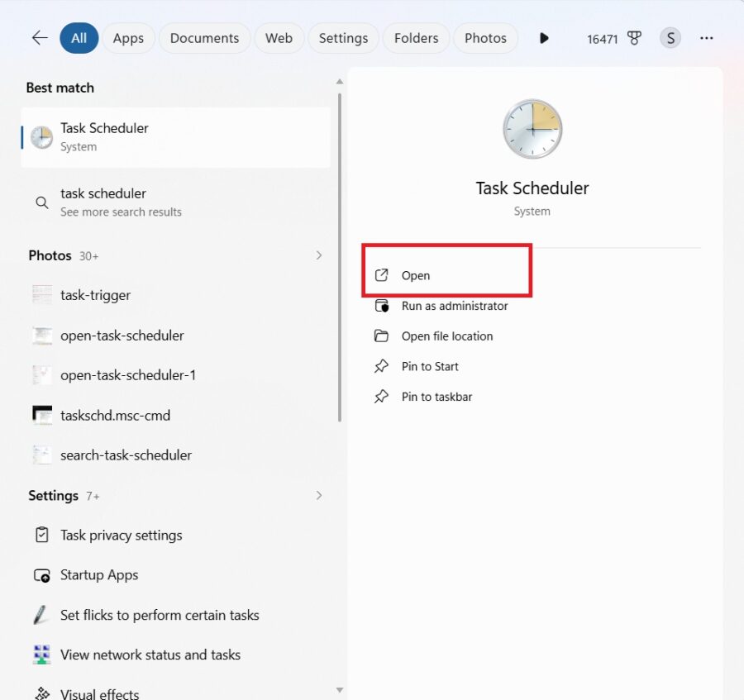Switch to the Settings filter tab
Screen dimensions: 744x700
click(x=343, y=38)
